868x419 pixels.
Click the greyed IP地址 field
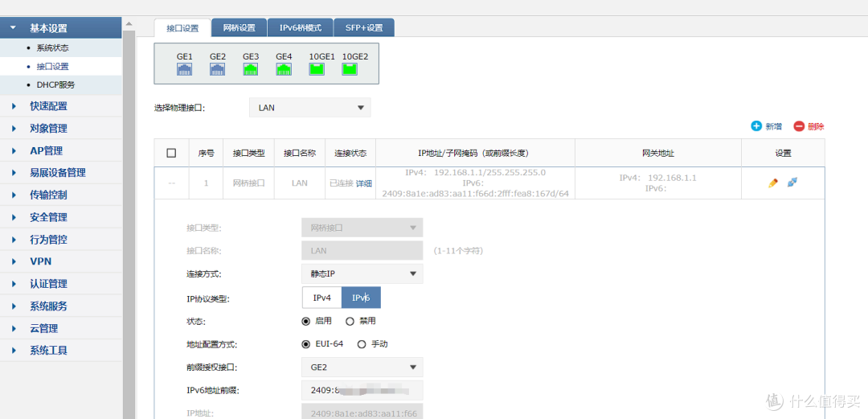click(362, 412)
